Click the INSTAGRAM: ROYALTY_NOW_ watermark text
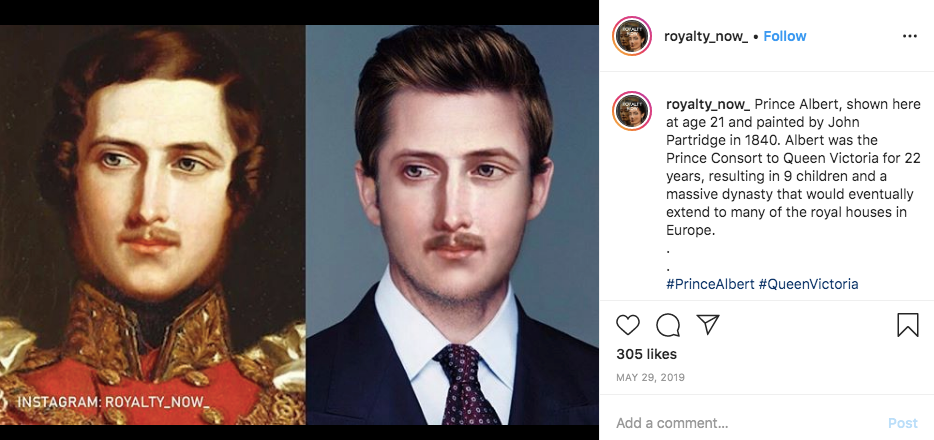The height and width of the screenshot is (440, 934). tap(113, 402)
